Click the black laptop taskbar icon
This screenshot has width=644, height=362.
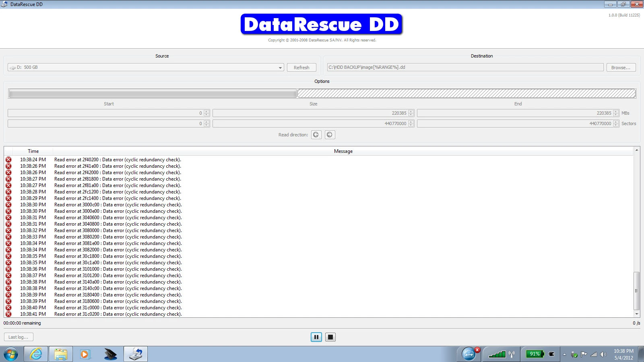coord(110,354)
